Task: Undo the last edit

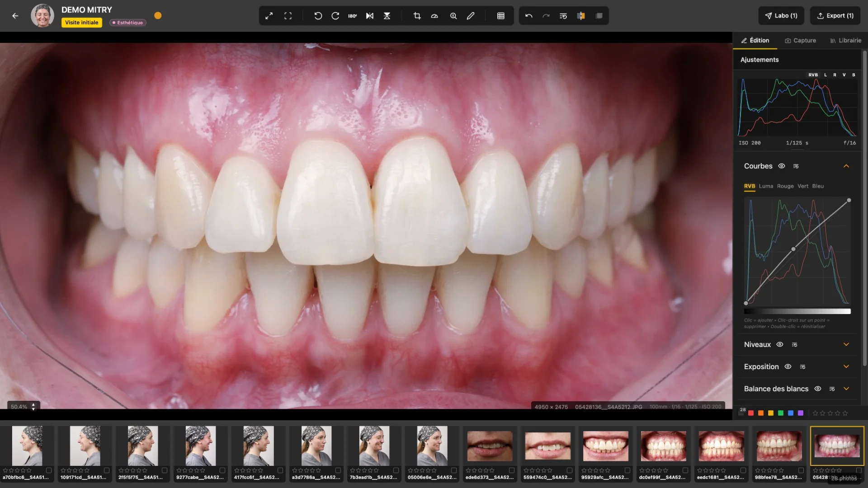Action: click(529, 16)
